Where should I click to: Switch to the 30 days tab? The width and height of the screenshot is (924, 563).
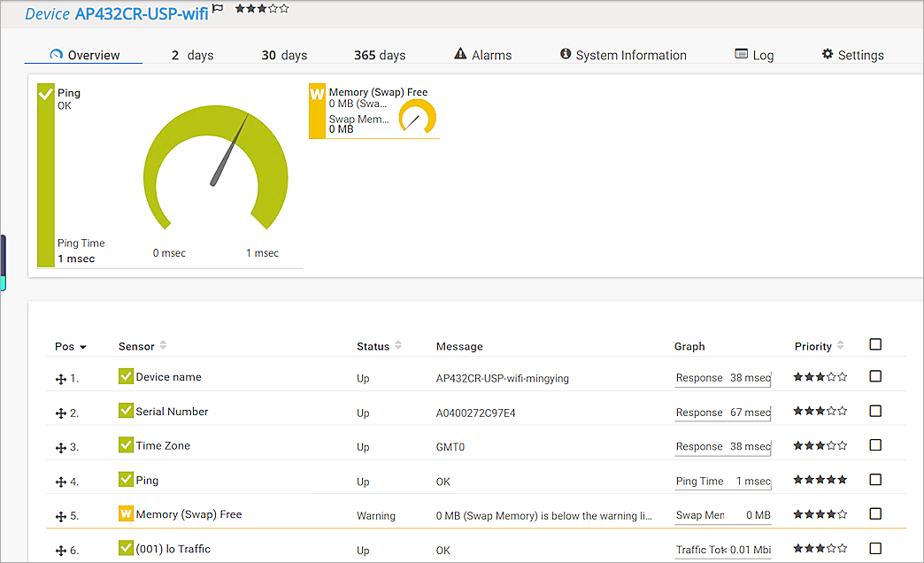click(284, 55)
